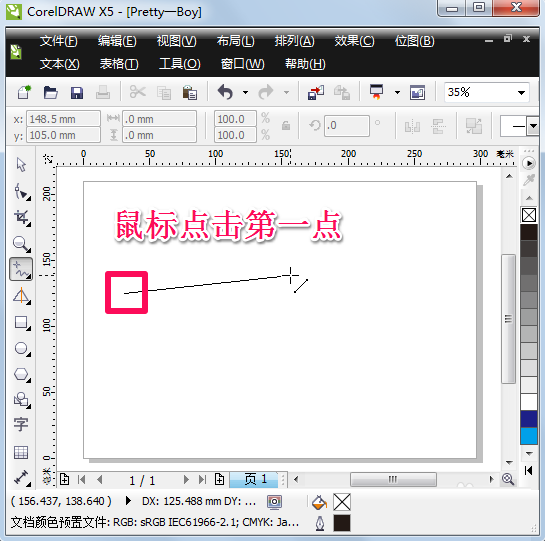Pick the dark blue color swatch
545x541 pixels.
pyautogui.click(x=529, y=419)
